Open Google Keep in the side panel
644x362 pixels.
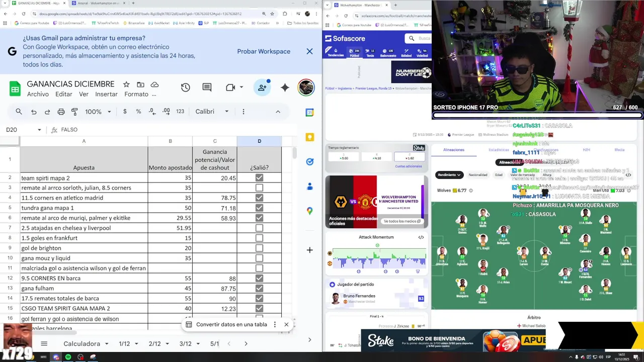[x=310, y=137]
